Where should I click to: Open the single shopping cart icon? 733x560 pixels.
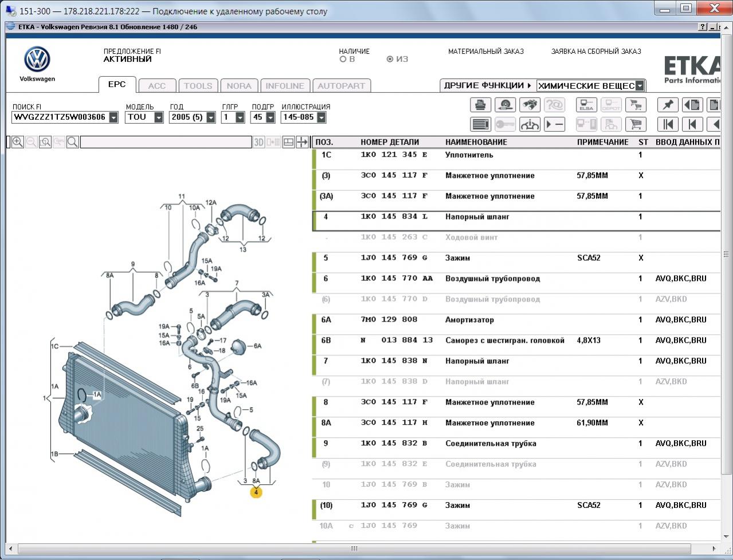(x=636, y=124)
